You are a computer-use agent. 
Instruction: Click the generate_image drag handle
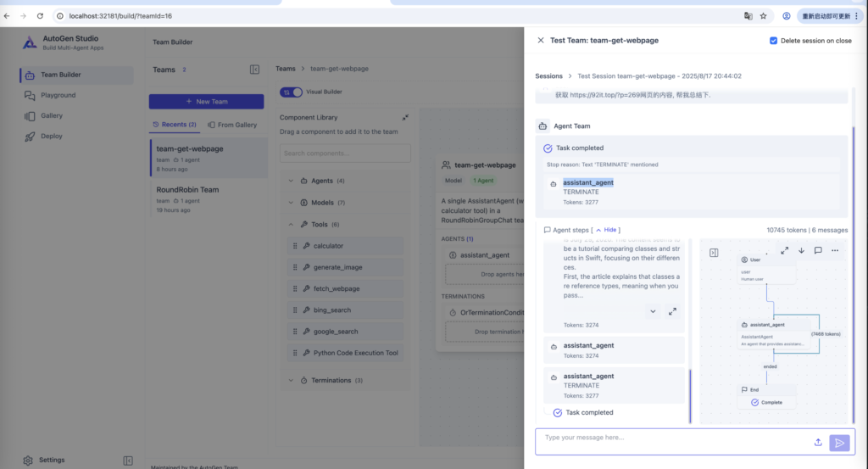[295, 267]
